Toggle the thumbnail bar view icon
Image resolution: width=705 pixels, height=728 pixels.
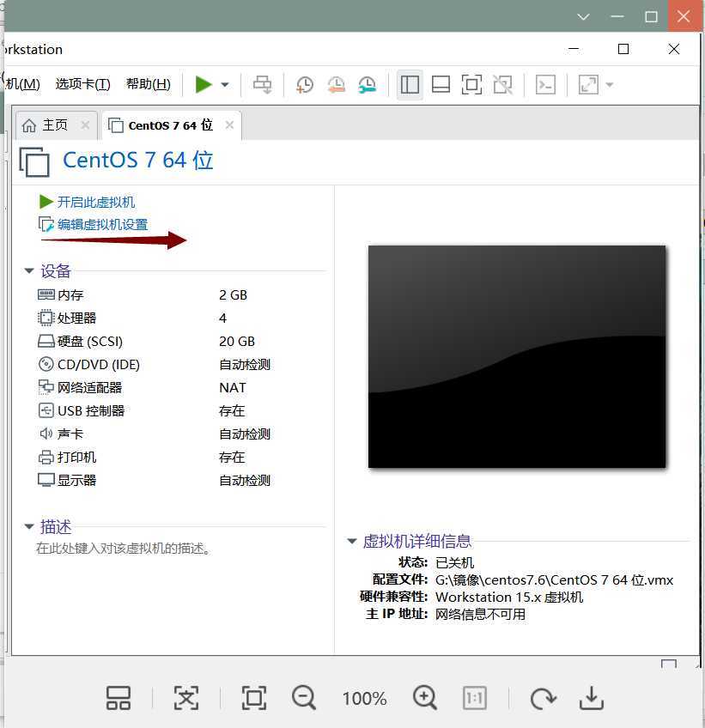pos(441,85)
